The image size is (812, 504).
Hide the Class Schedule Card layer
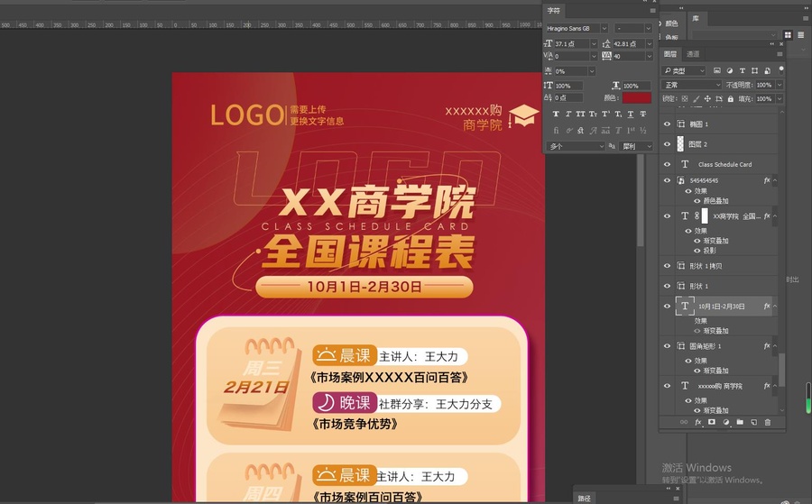pos(667,165)
